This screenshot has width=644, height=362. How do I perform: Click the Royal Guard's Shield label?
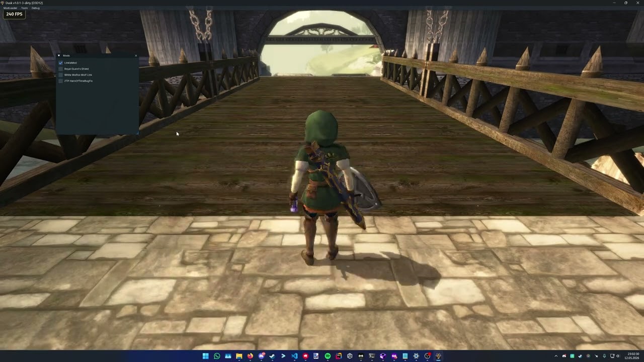[76, 69]
